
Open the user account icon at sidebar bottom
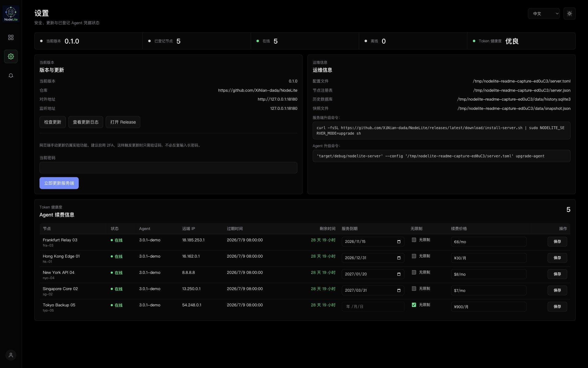pos(11,355)
